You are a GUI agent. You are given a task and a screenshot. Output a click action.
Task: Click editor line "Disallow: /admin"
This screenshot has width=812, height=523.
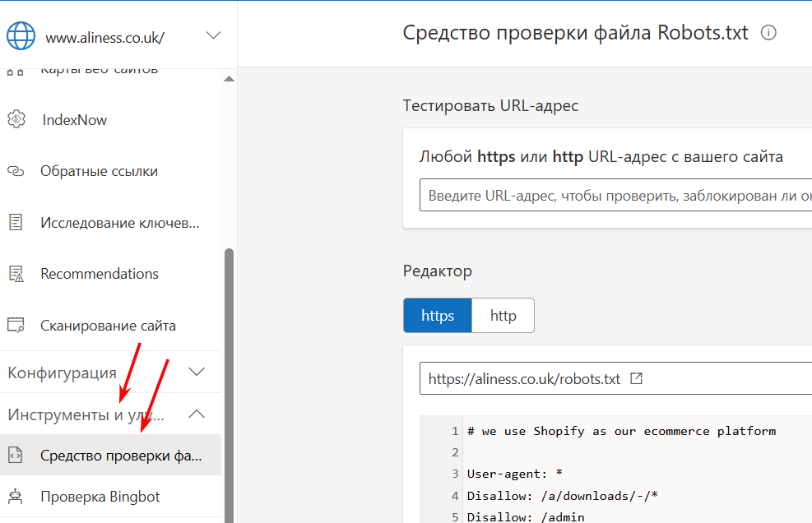526,516
